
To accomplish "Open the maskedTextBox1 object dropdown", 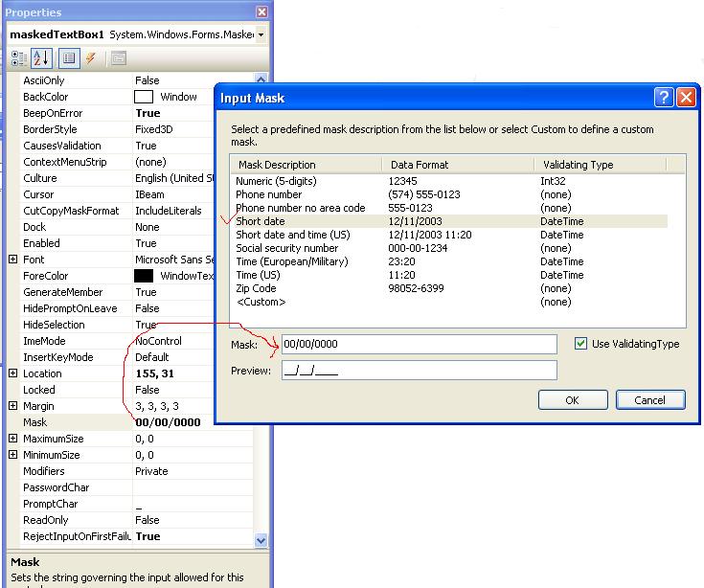I will [261, 34].
